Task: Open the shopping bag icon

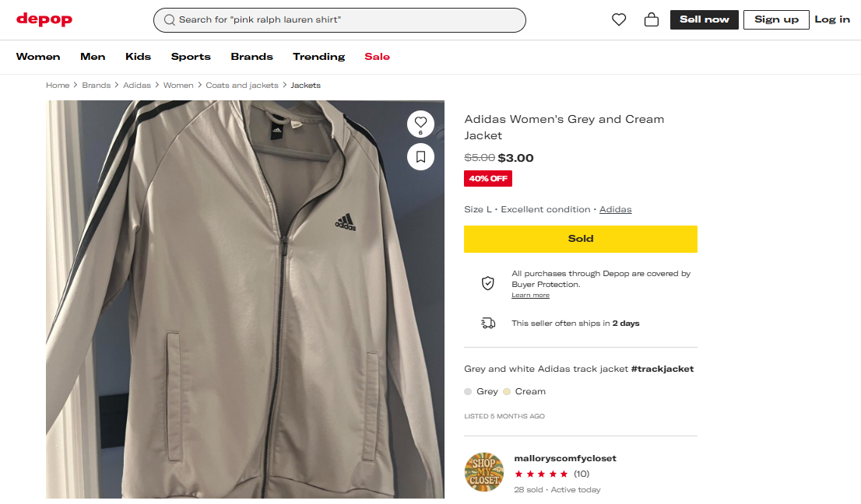Action: 652,20
